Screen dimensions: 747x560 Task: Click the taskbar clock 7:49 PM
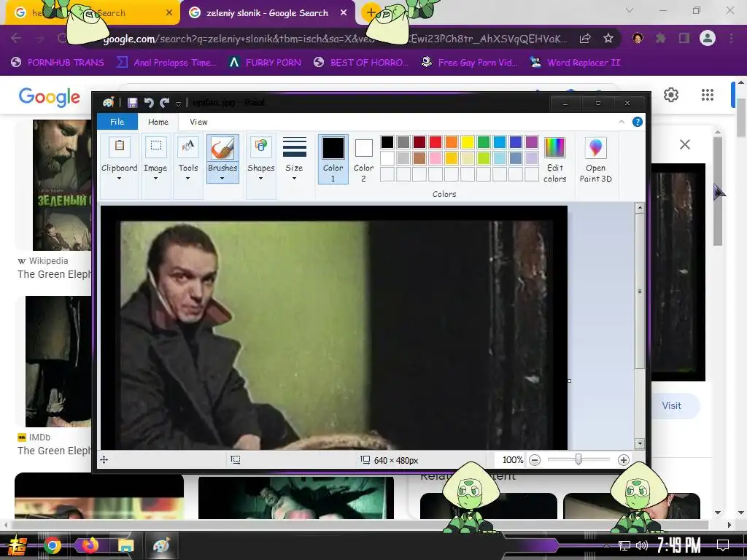pyautogui.click(x=679, y=545)
